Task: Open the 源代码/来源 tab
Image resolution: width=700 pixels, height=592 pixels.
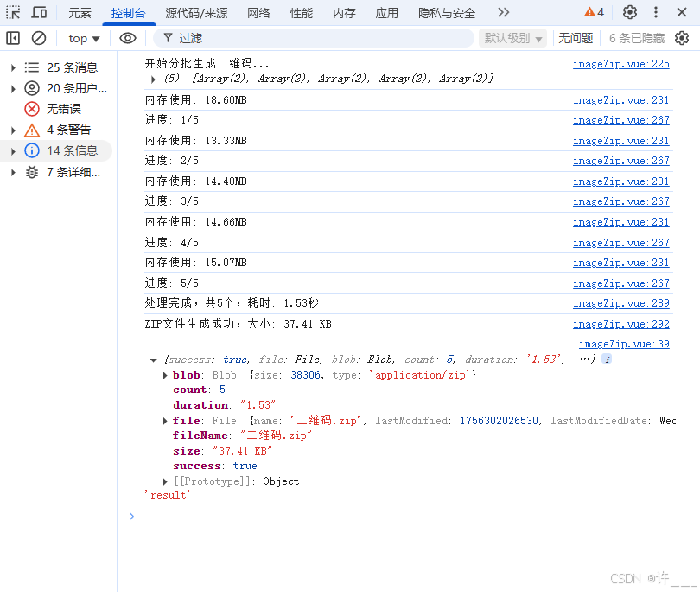Action: [196, 13]
